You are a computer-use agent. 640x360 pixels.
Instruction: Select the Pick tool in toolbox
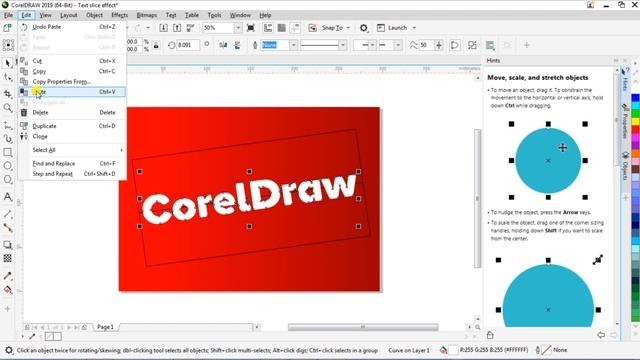click(x=8, y=63)
